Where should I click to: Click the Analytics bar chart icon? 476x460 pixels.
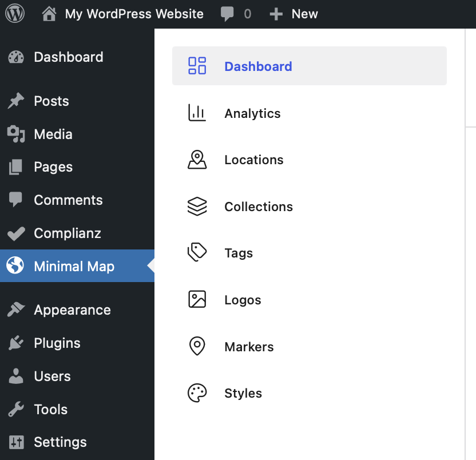pos(197,113)
